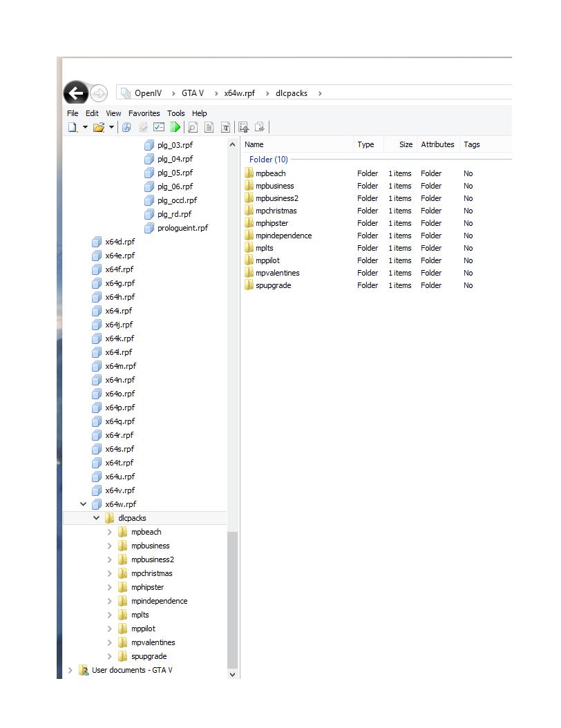Click the tree panel scrollbar thumb

(x=233, y=600)
